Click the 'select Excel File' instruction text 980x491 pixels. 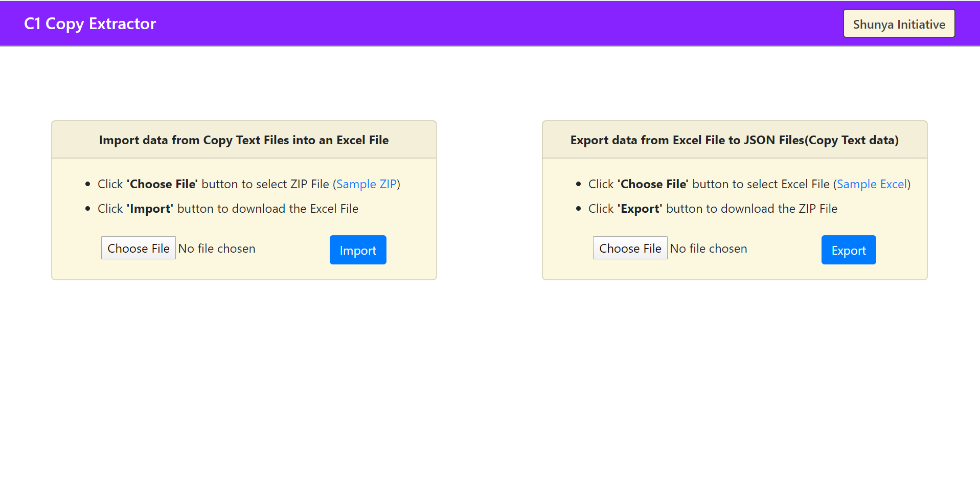point(788,184)
